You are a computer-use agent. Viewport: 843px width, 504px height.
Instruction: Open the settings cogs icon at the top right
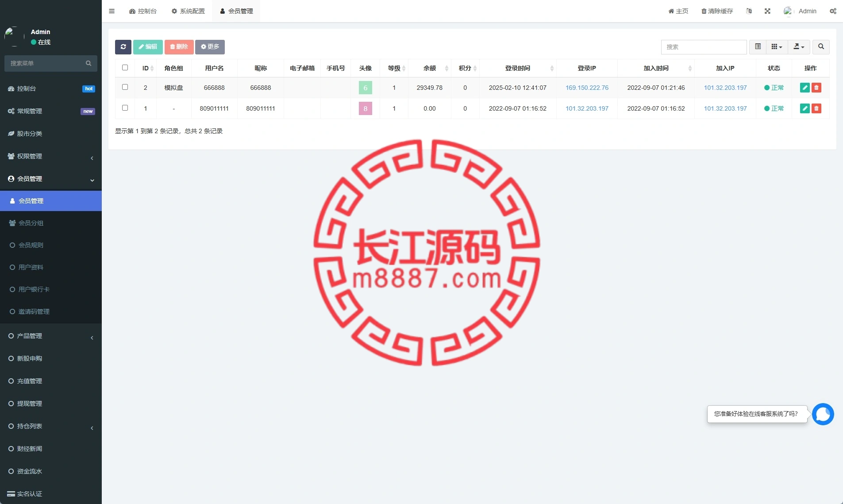(833, 11)
